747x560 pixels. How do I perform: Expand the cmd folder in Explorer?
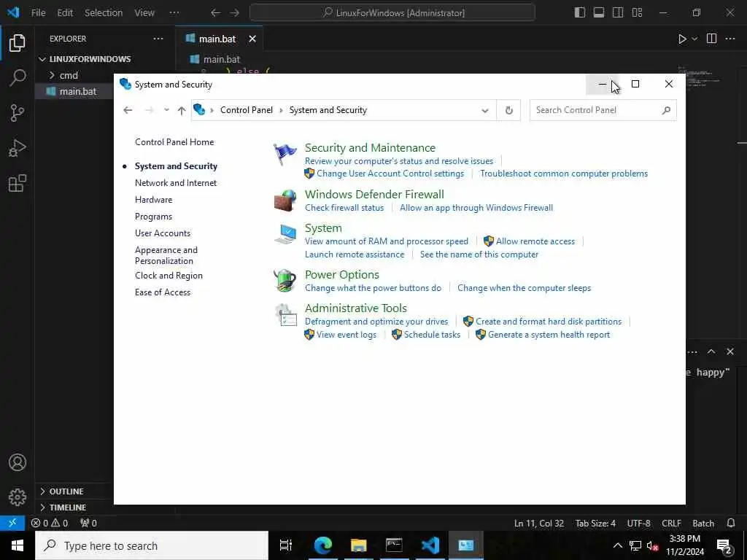[52, 75]
